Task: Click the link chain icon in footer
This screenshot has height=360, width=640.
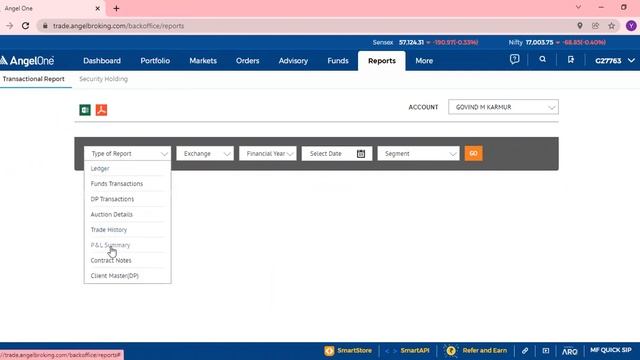Action: pos(525,351)
